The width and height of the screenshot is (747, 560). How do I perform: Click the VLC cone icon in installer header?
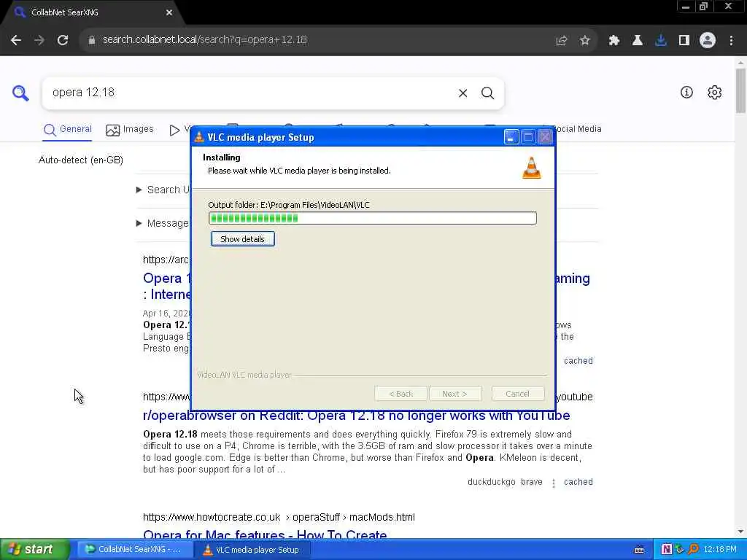[532, 168]
